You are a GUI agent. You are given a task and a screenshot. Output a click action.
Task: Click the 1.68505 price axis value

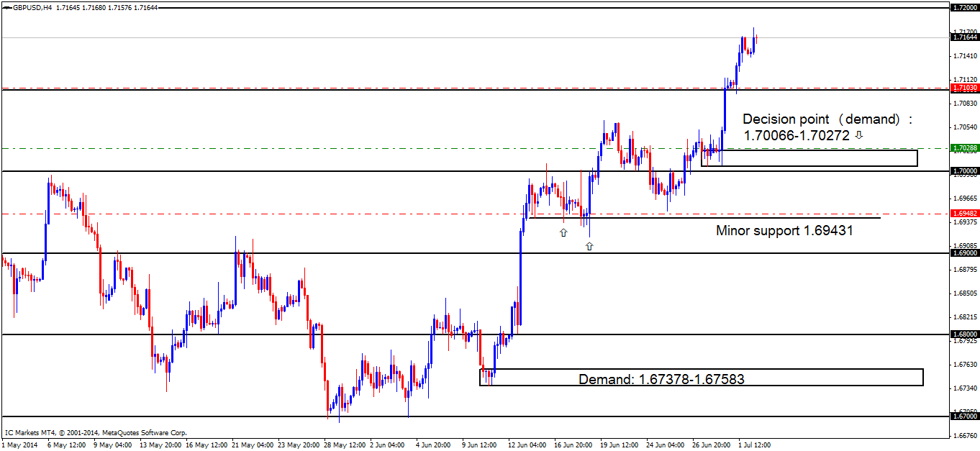click(965, 293)
